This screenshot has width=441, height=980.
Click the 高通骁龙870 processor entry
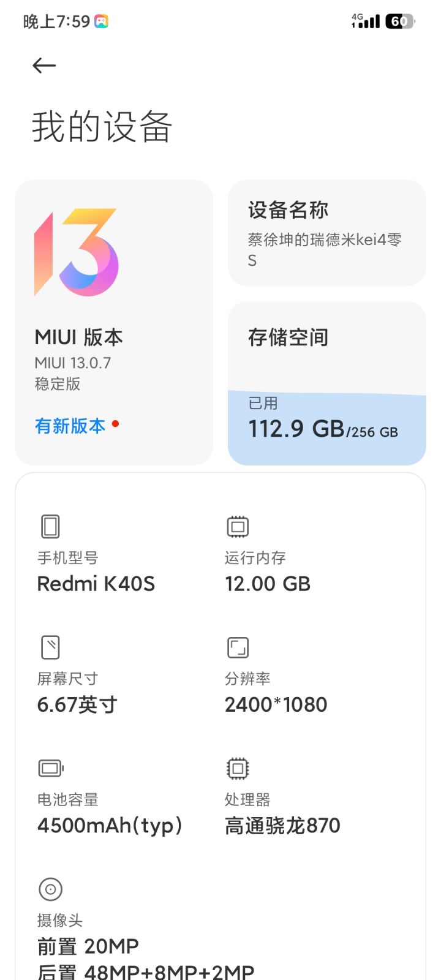point(282,826)
